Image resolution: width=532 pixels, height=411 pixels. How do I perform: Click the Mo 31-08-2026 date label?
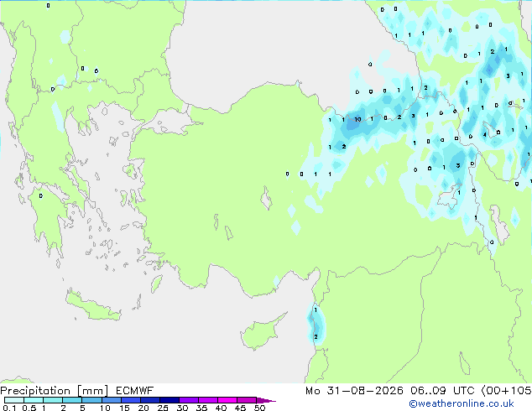(x=354, y=391)
